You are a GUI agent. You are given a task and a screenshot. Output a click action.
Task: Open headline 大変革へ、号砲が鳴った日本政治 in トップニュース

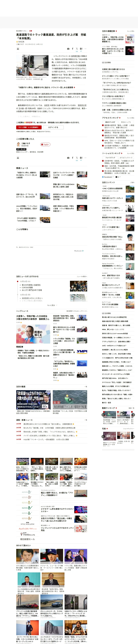(33, 317)
